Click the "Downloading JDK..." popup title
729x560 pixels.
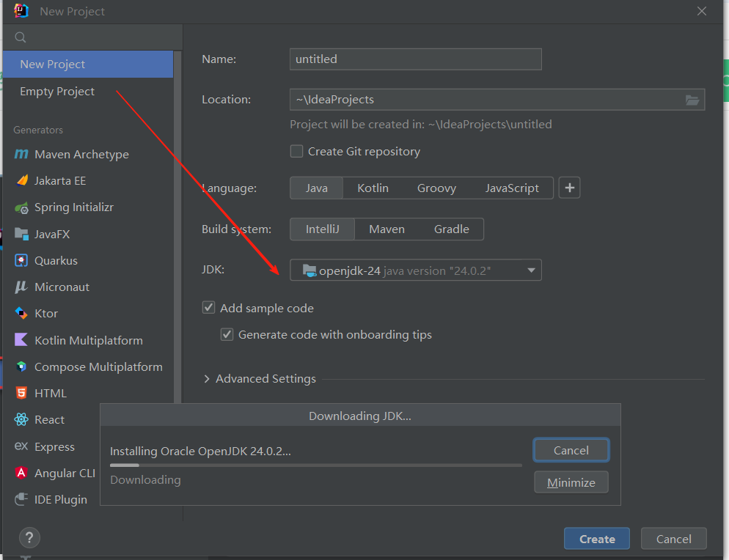[x=360, y=416]
